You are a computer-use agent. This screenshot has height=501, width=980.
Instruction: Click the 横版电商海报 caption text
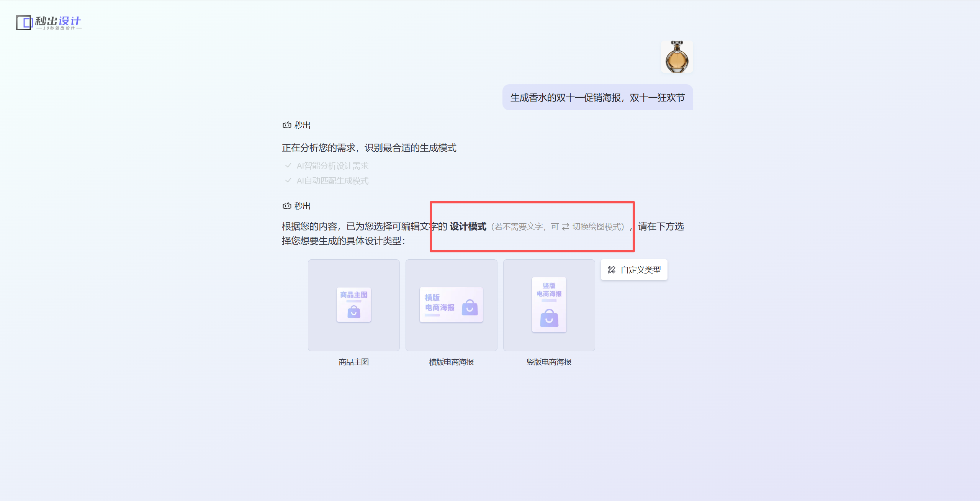(451, 362)
